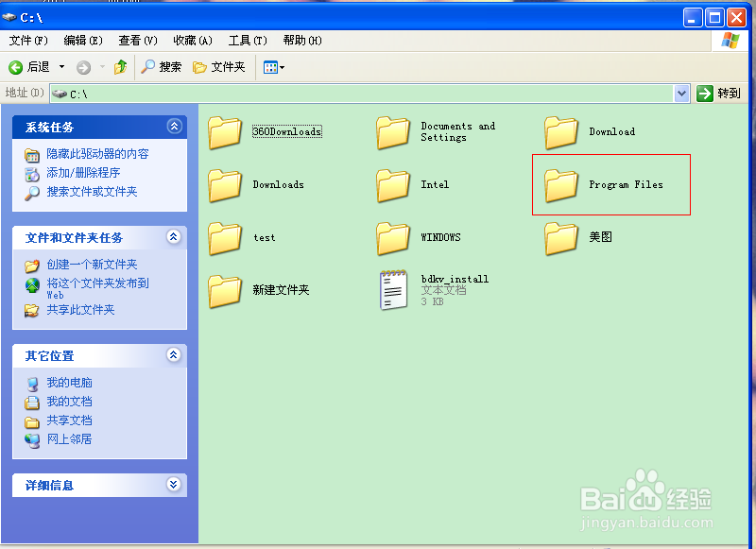The width and height of the screenshot is (756, 549).
Task: Open the 帮助(H) menu
Action: (x=302, y=41)
